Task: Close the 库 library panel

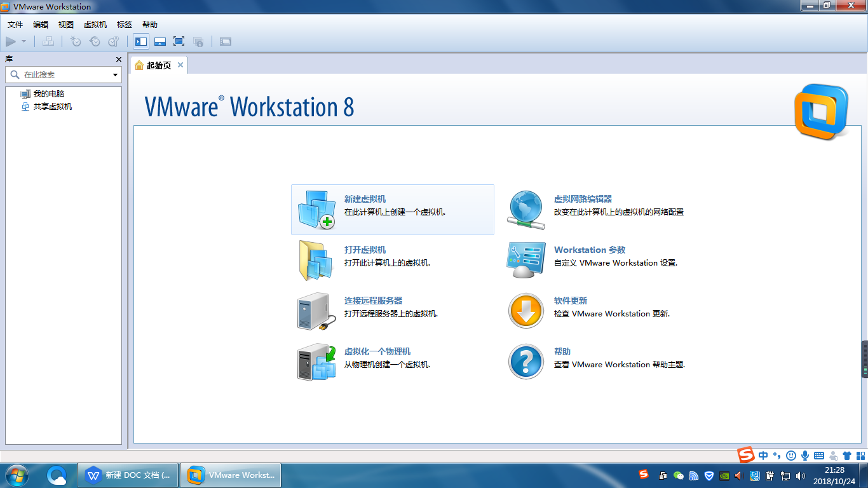Action: pyautogui.click(x=118, y=59)
